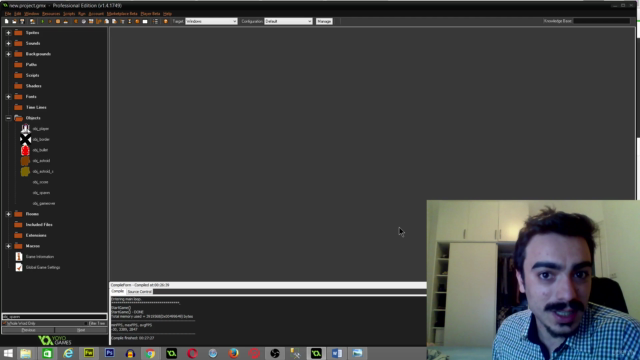Click the Create room toolbar icon
The width and height of the screenshot is (640, 360).
tap(145, 21)
